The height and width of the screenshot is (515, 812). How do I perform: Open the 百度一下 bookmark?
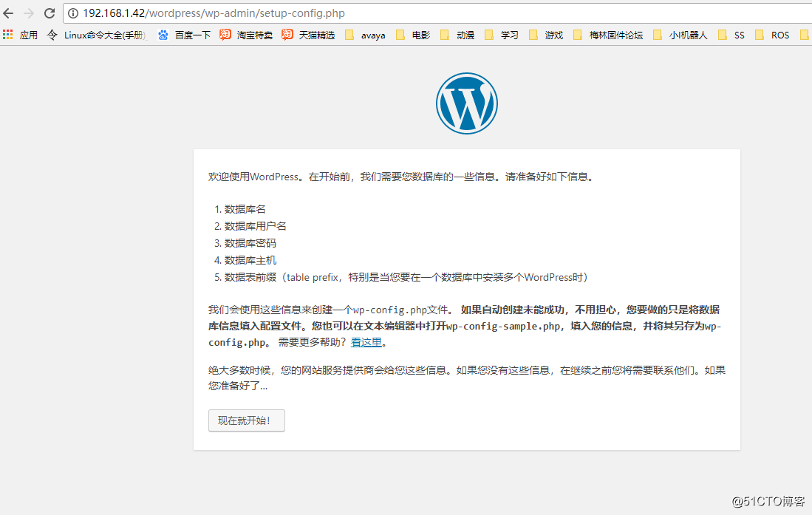[185, 35]
